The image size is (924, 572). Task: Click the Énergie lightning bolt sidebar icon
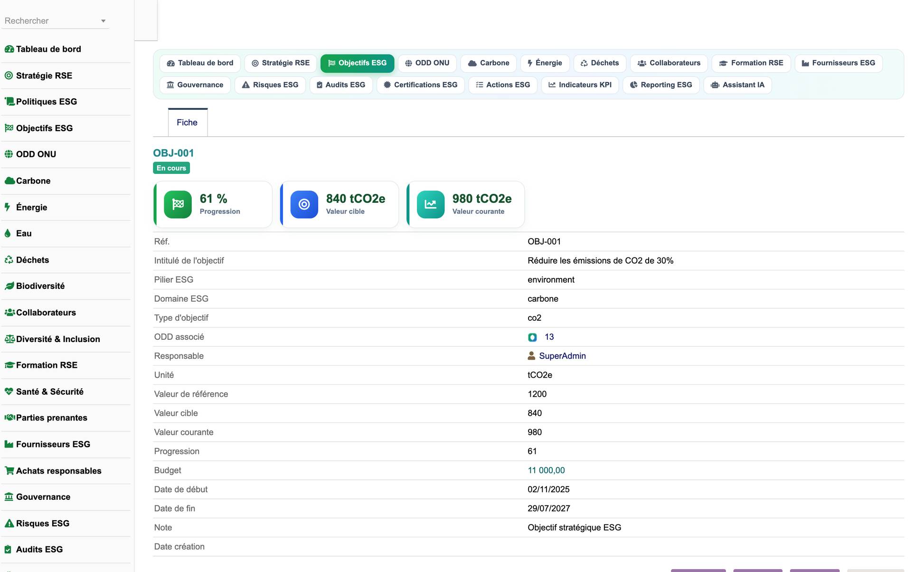coord(8,207)
